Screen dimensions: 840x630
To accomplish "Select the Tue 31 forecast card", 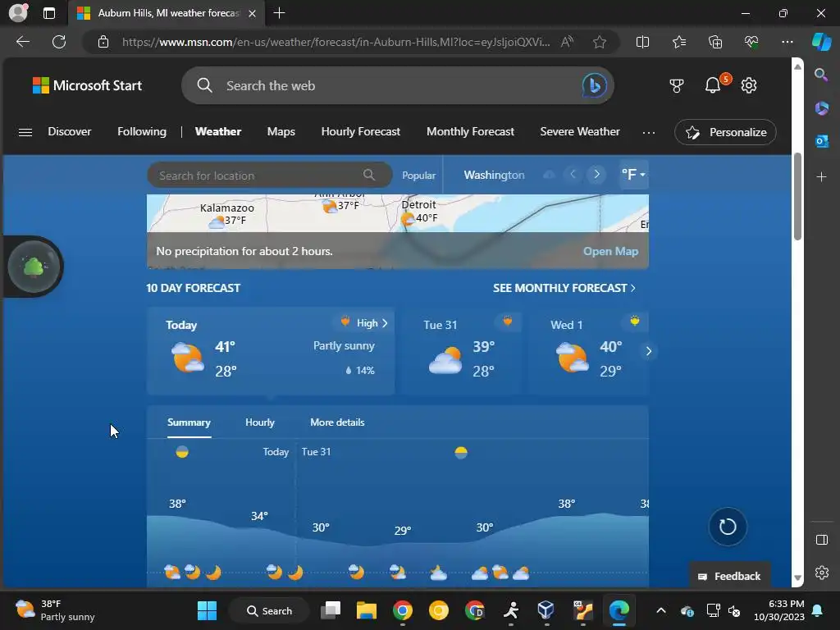I will [459, 351].
